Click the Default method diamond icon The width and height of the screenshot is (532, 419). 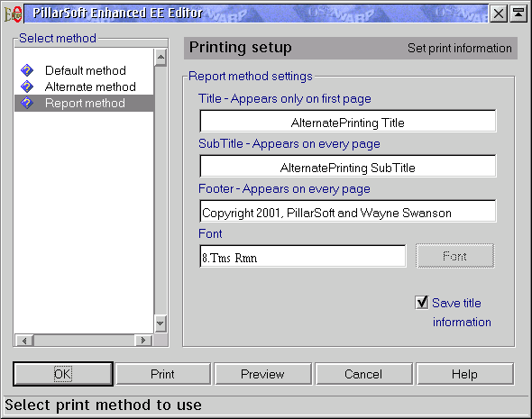coord(27,70)
